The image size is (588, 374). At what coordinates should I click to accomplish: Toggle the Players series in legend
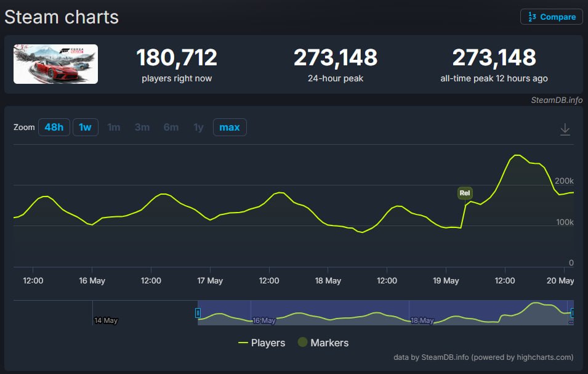point(262,343)
